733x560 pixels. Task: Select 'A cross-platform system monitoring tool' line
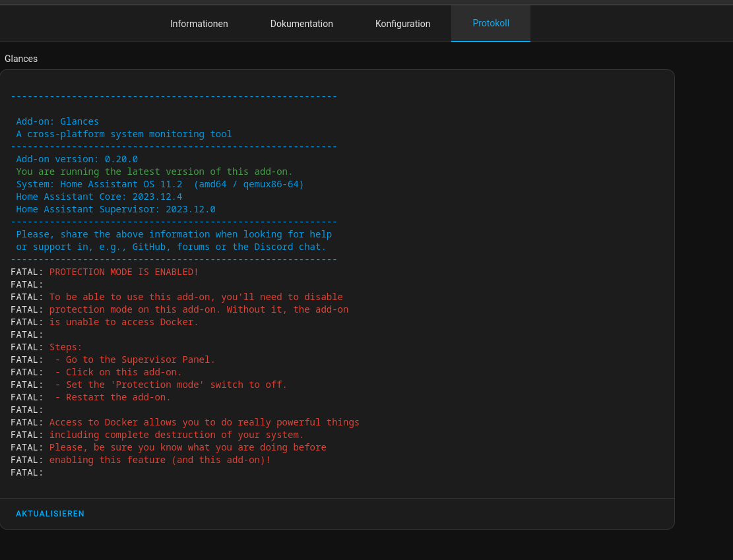pyautogui.click(x=124, y=134)
